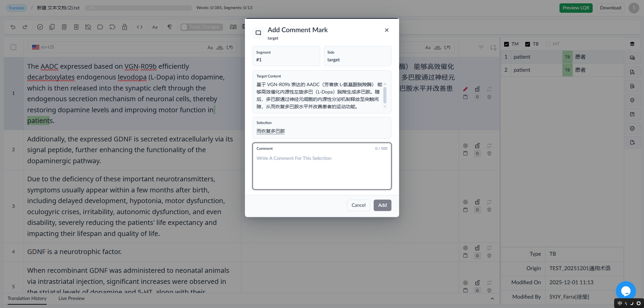
Task: Click the shield QA check icon in right sidebar
Action: (632, 100)
